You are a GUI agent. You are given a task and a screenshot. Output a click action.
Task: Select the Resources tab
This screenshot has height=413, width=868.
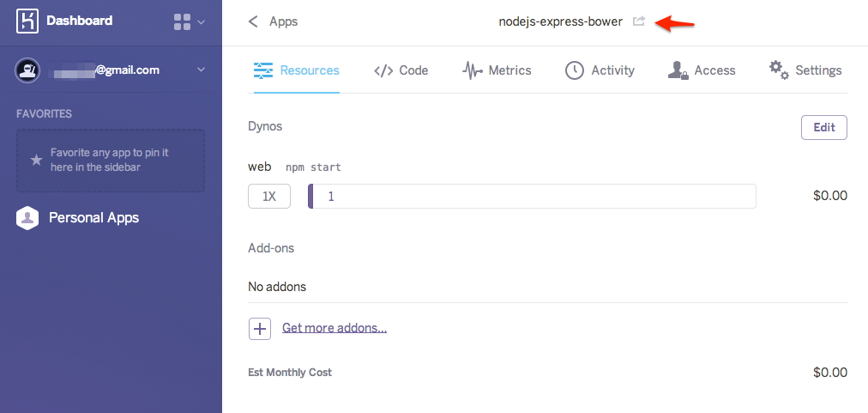[x=297, y=70]
